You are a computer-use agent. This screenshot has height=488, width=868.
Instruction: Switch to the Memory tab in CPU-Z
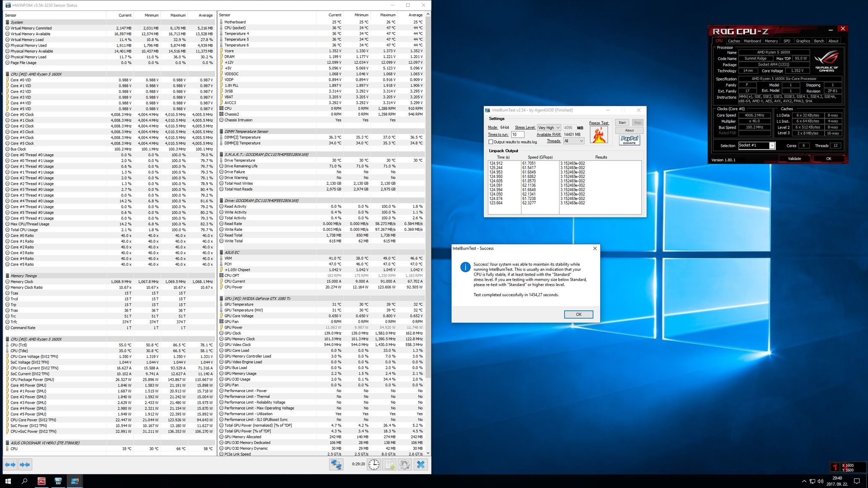(x=771, y=41)
